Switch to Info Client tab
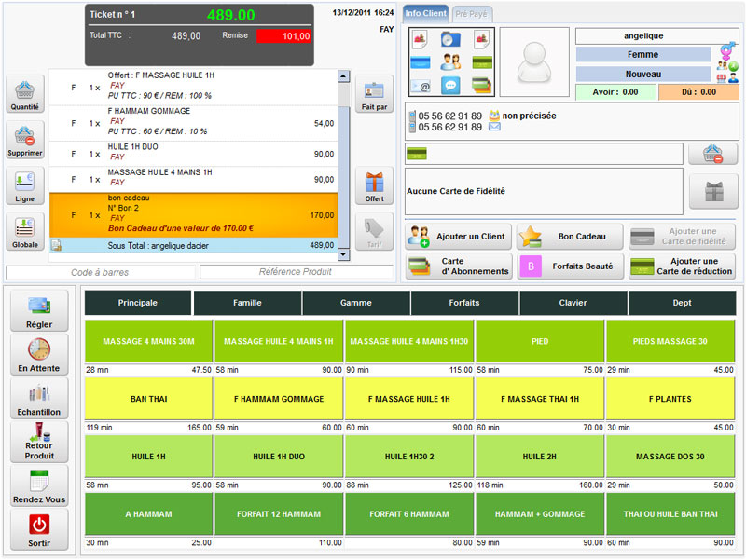Image resolution: width=746 pixels, height=560 pixels. (425, 13)
